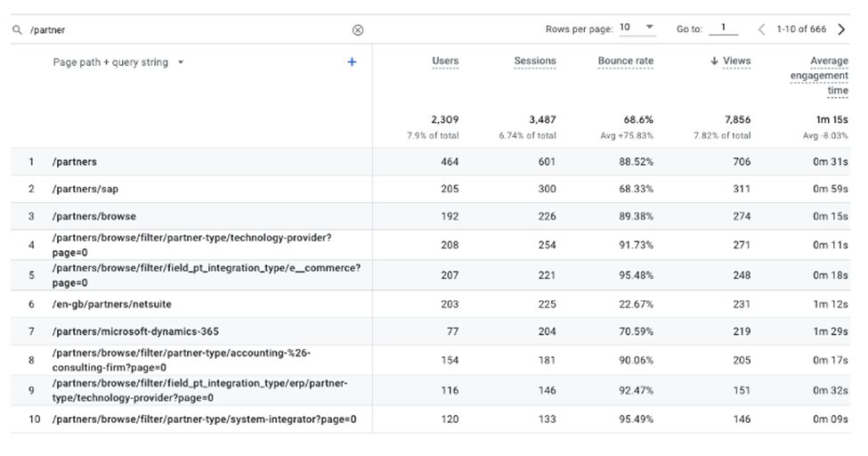The image size is (868, 456).
Task: Add a secondary dimension with plus icon
Action: 352,62
